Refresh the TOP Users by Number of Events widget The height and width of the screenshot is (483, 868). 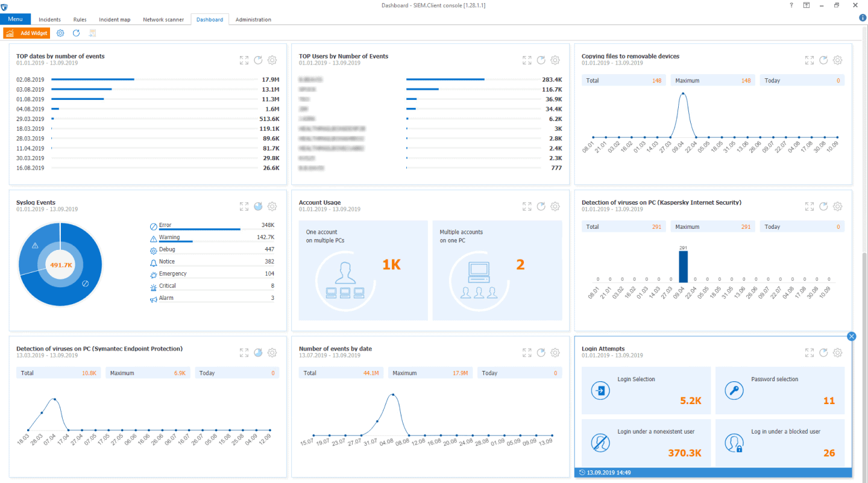click(x=541, y=60)
